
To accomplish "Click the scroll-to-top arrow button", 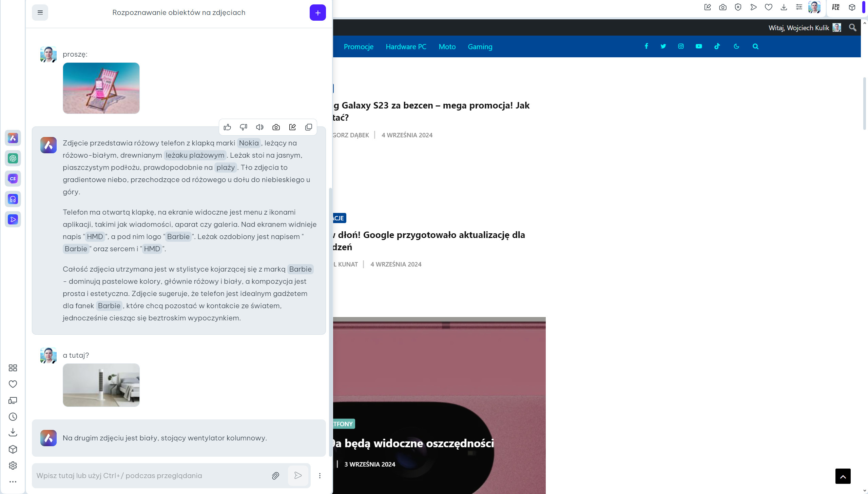I will pos(843,476).
